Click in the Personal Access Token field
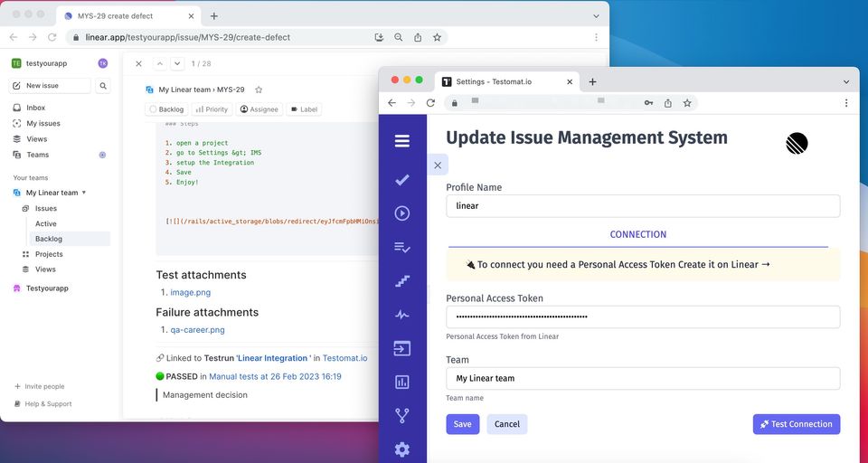868x463 pixels. 643,317
